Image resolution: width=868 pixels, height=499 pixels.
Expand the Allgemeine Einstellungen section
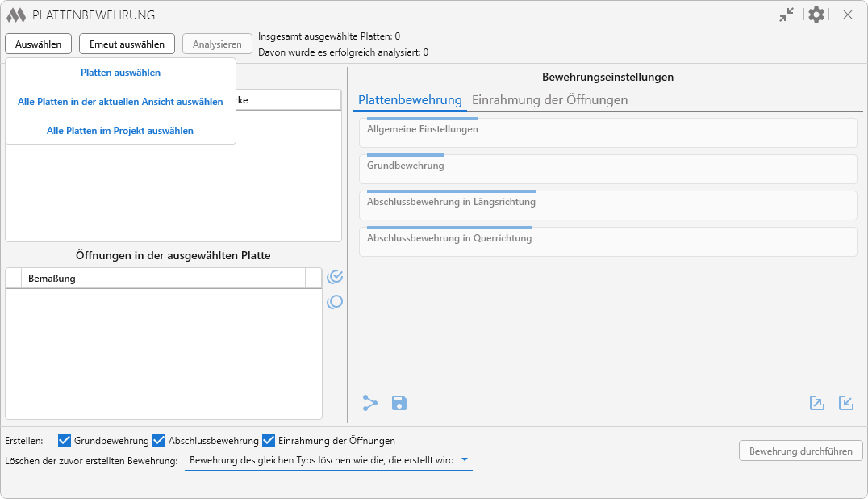click(x=607, y=132)
